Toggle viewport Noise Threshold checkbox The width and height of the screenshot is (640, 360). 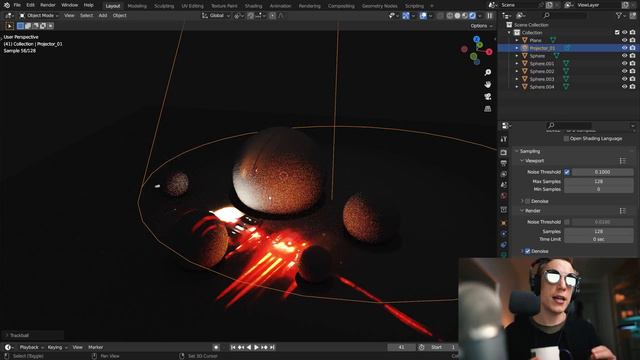567,172
